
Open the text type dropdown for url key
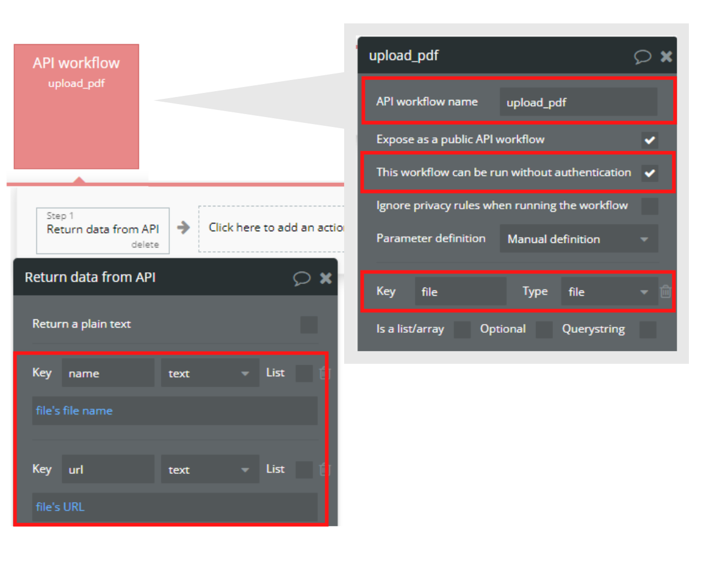(x=210, y=469)
